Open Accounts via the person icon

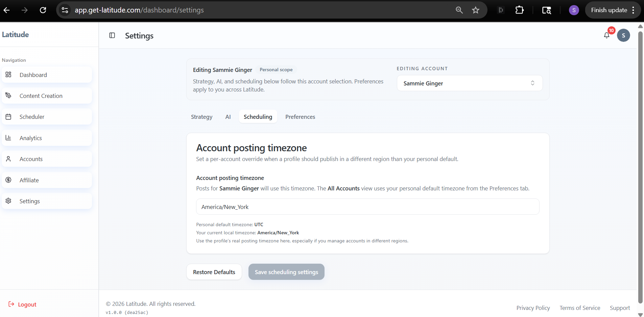click(8, 159)
